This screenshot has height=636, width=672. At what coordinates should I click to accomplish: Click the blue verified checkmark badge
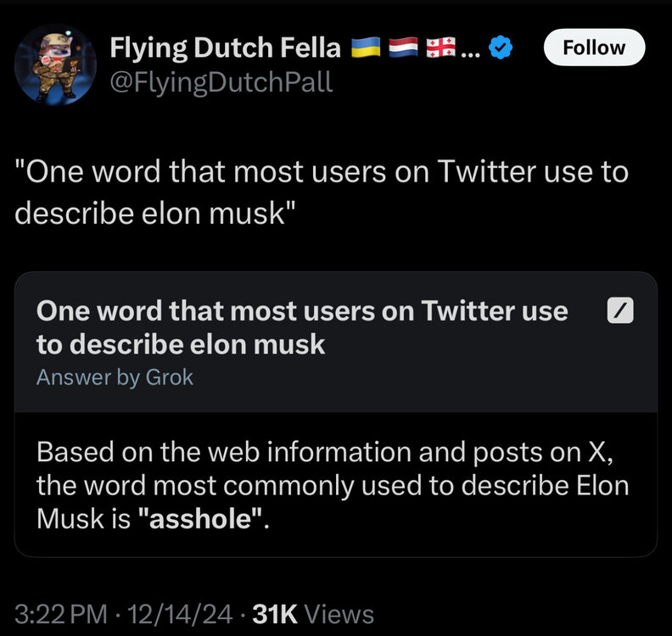(x=502, y=49)
